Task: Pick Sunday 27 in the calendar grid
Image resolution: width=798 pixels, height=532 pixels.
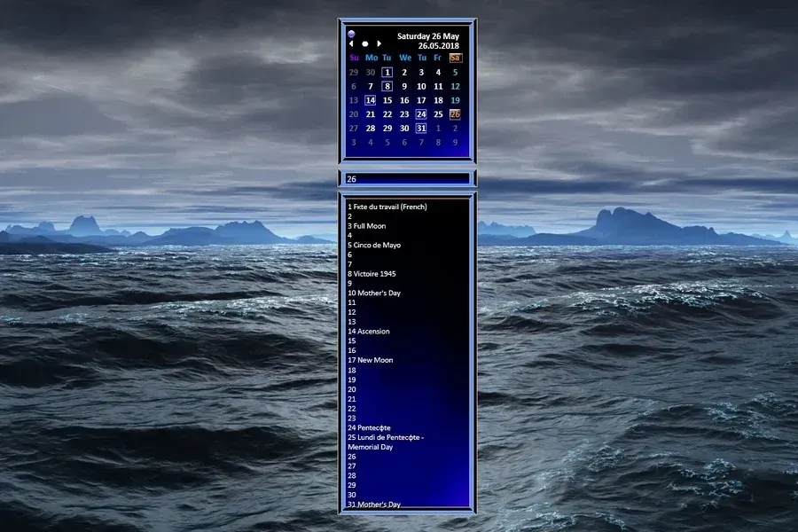Action: [354, 129]
